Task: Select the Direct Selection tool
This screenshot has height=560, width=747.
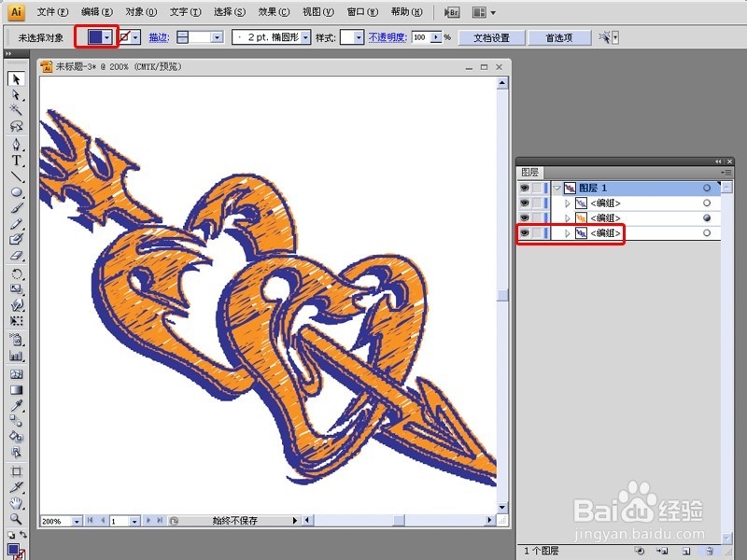Action: (16, 95)
